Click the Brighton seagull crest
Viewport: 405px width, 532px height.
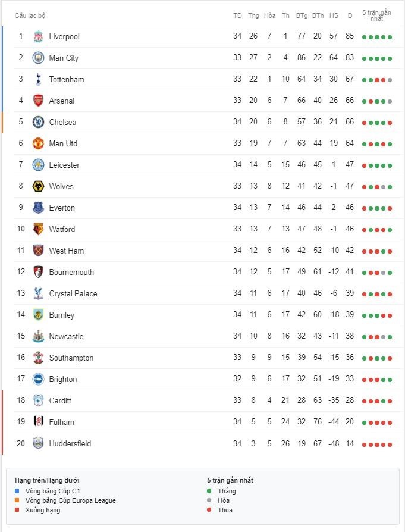point(38,379)
